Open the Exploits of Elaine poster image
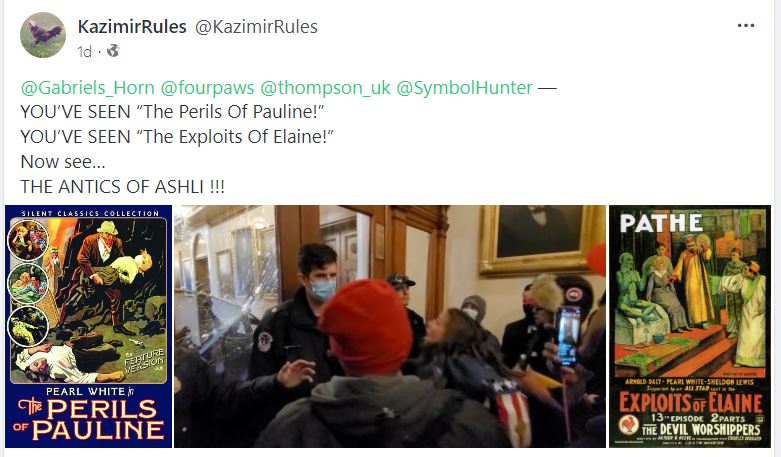 pos(690,327)
